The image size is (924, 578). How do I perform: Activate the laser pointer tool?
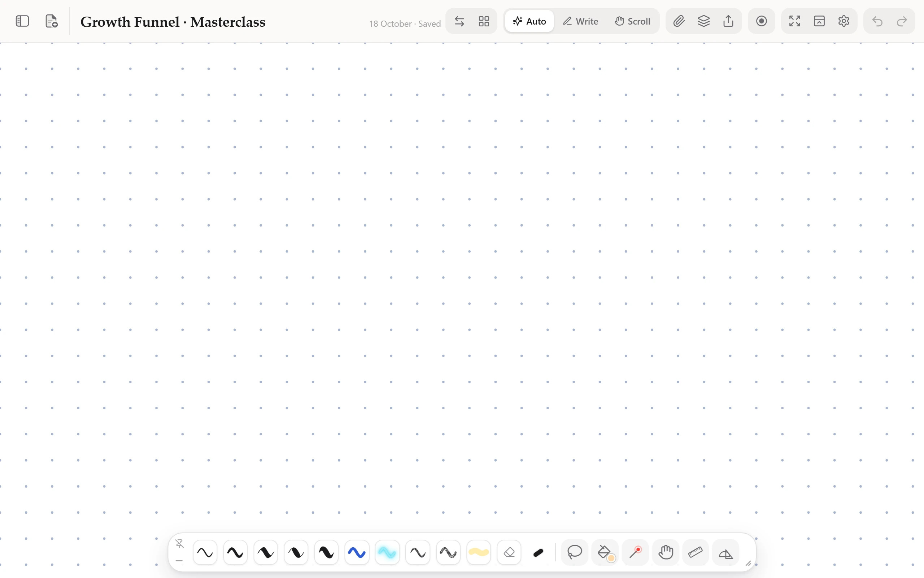pos(635,552)
